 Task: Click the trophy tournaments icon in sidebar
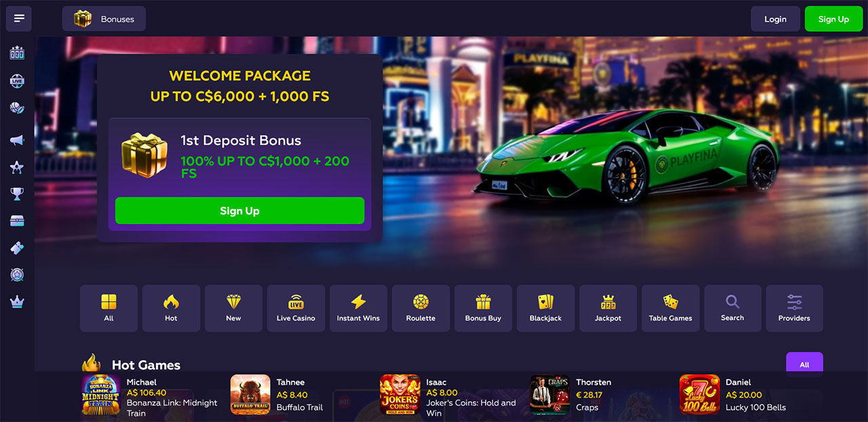(17, 194)
